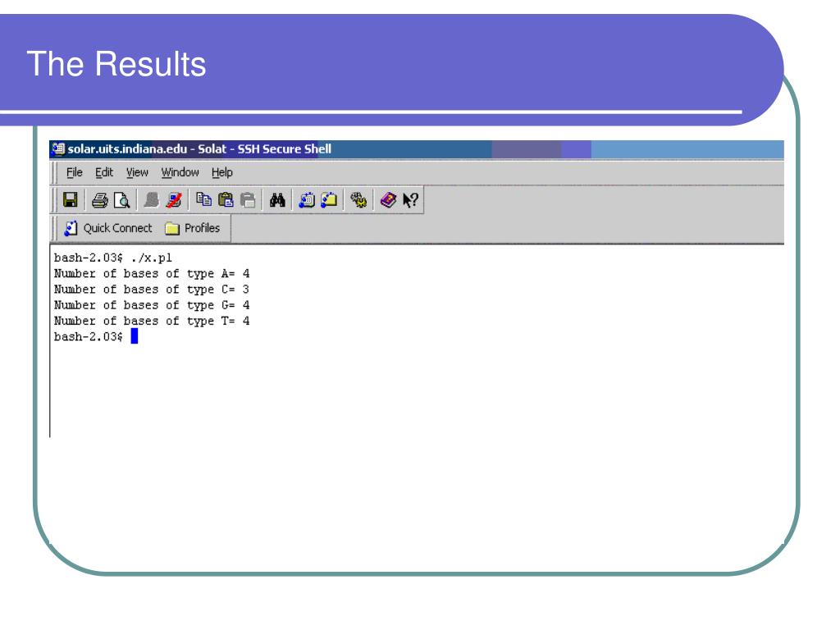Image resolution: width=840 pixels, height=630 pixels.
Task: Open New Terminal Window icon
Action: (x=307, y=200)
